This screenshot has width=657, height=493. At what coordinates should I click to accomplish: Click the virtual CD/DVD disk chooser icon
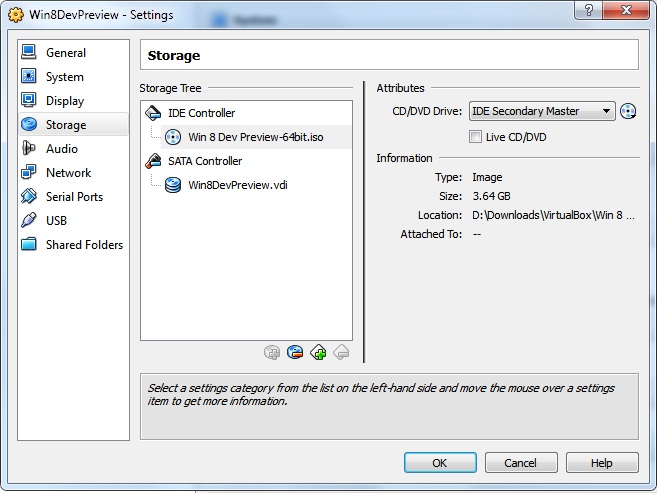point(628,112)
